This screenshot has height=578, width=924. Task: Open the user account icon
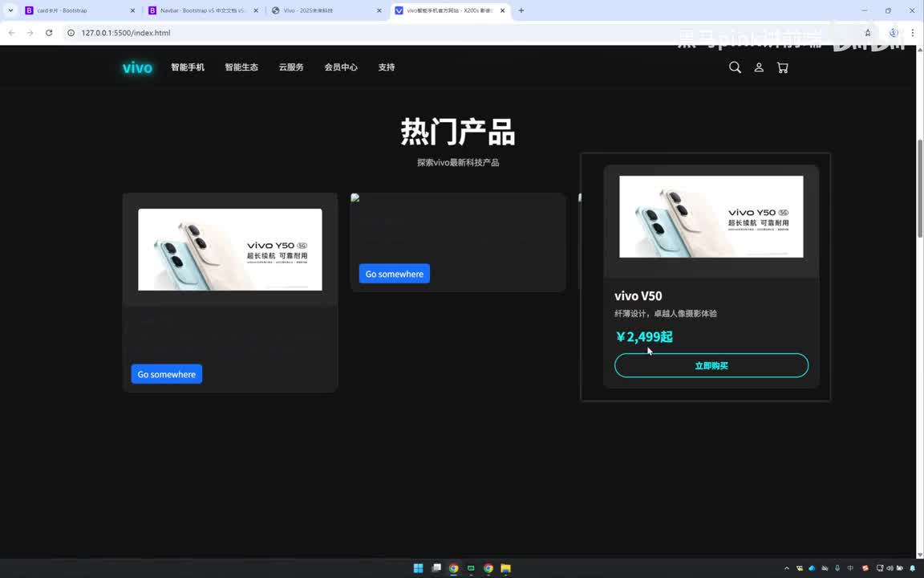click(x=759, y=67)
